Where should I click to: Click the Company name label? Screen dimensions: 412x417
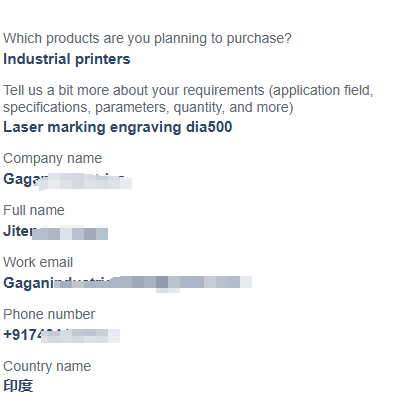coord(53,159)
